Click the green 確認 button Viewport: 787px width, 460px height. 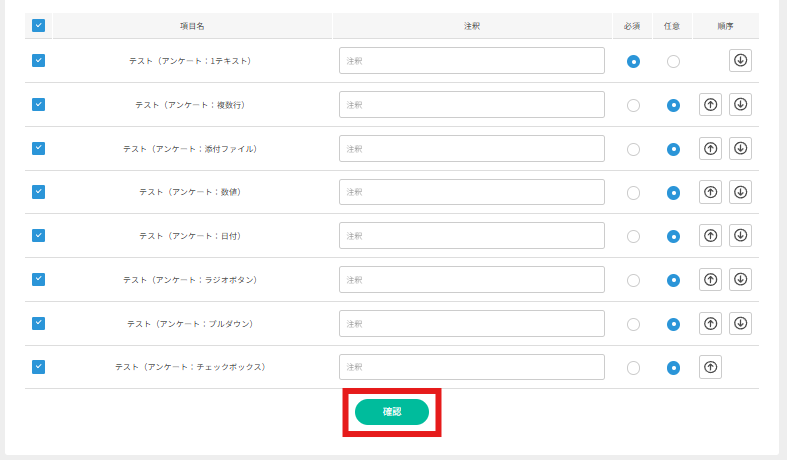click(391, 412)
